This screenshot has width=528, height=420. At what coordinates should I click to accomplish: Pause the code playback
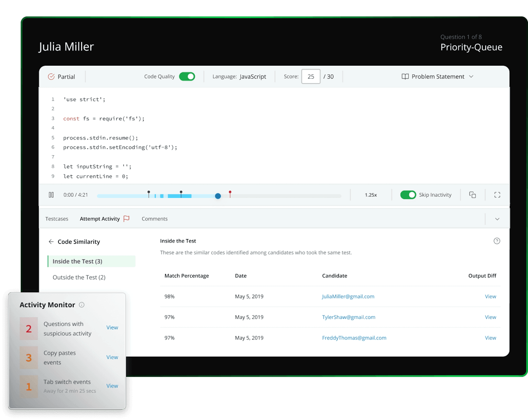click(51, 195)
